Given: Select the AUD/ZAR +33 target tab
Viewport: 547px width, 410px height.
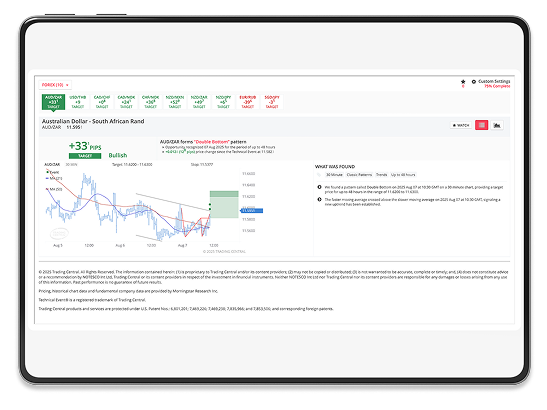Looking at the screenshot, I should click(53, 102).
